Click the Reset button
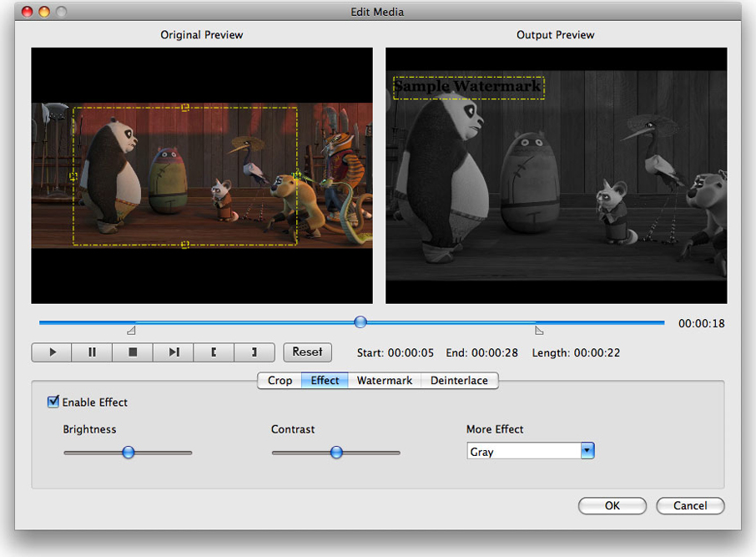The width and height of the screenshot is (756, 557). [x=307, y=352]
